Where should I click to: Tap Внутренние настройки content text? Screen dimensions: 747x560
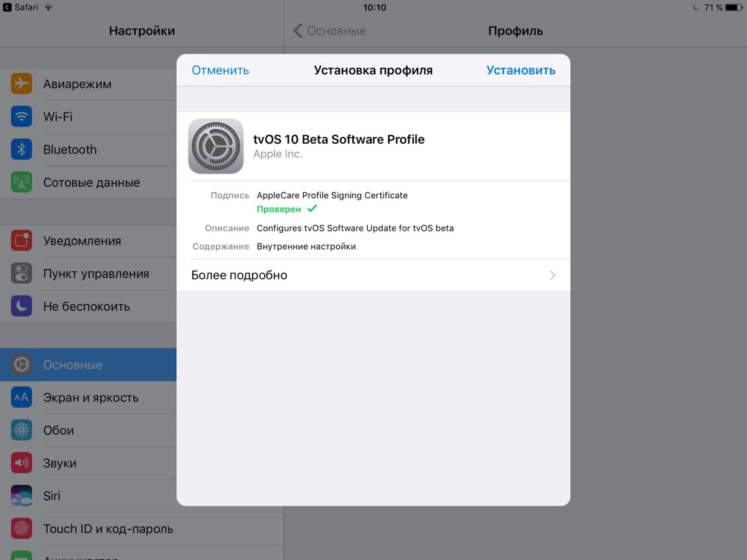click(x=306, y=246)
